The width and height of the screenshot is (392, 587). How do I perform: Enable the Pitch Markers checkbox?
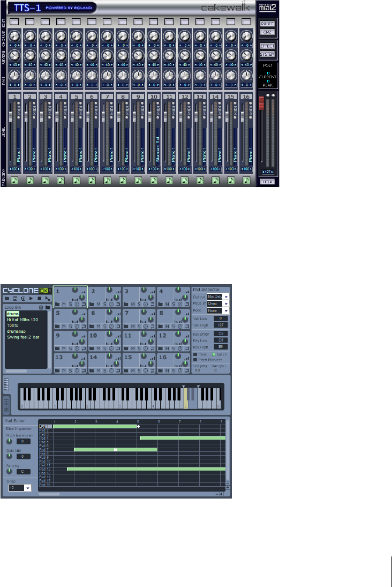click(x=195, y=360)
